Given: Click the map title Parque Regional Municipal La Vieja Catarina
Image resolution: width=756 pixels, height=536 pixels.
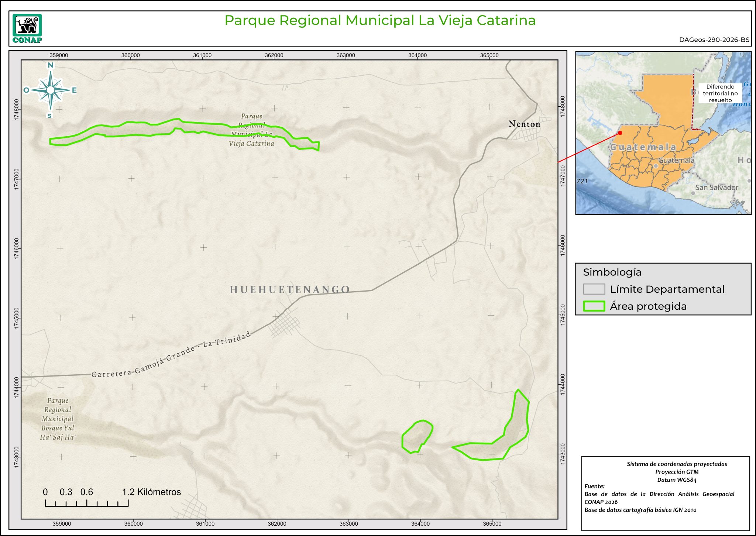Looking at the screenshot, I should click(x=380, y=20).
